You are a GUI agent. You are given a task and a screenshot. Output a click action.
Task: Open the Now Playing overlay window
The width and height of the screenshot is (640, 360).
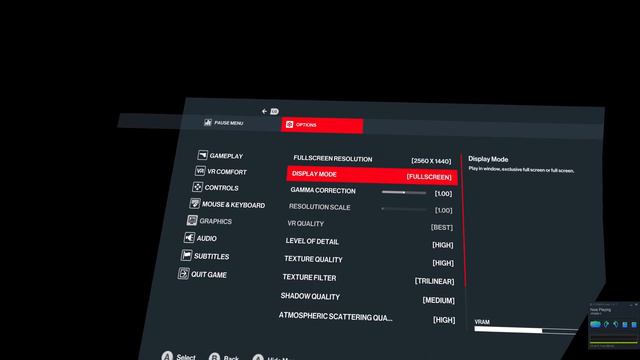tap(613, 325)
